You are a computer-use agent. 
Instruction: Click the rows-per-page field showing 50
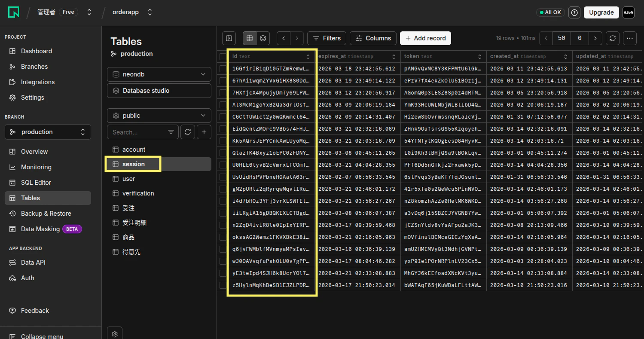click(x=562, y=38)
